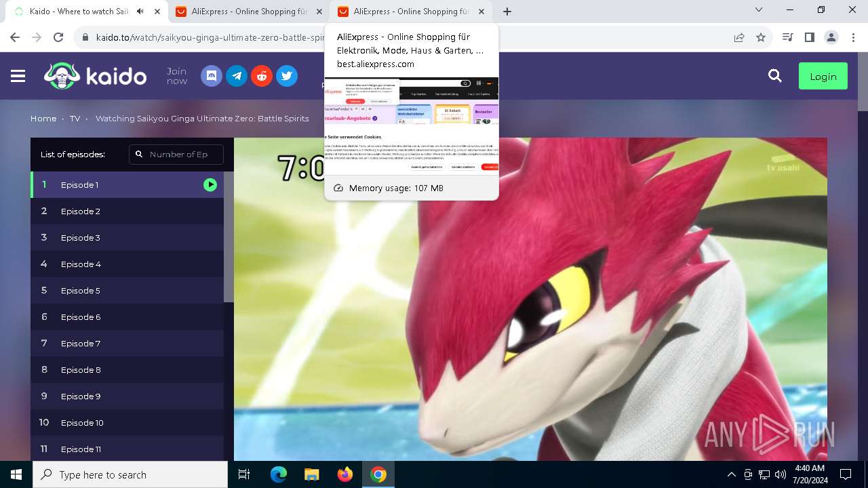Go back in browser history
Screen dimensions: 868x488
15,37
